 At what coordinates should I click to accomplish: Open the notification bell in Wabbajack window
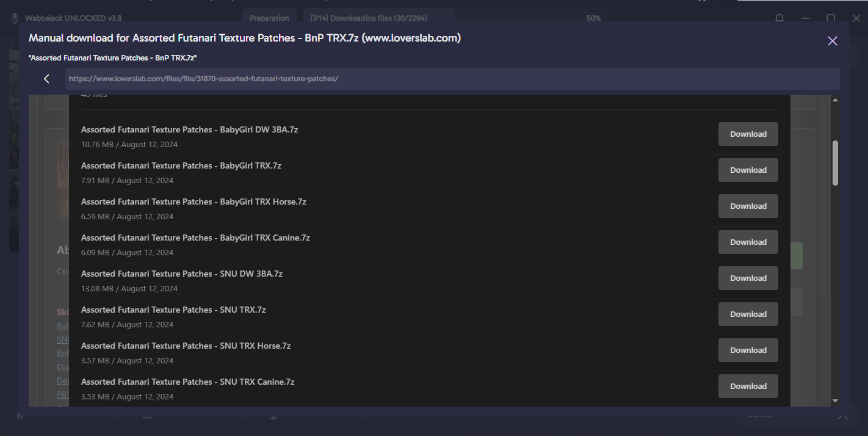click(x=779, y=18)
